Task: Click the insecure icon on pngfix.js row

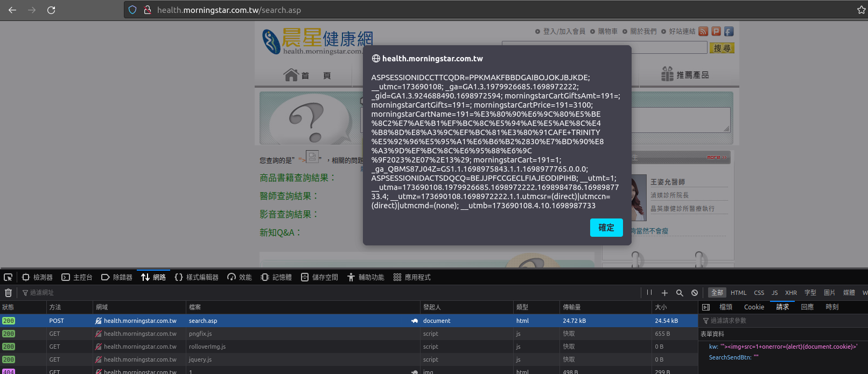Action: point(99,334)
